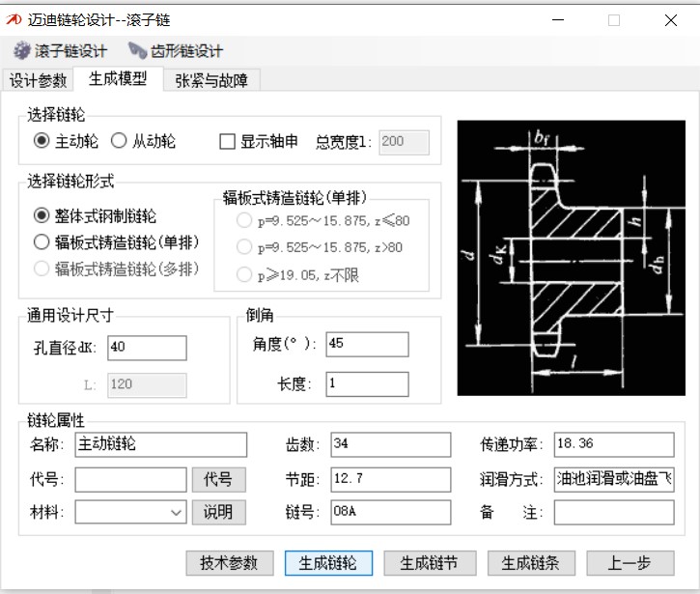The width and height of the screenshot is (700, 594).
Task: Click the 节距 field showing 12.7
Action: pos(391,480)
